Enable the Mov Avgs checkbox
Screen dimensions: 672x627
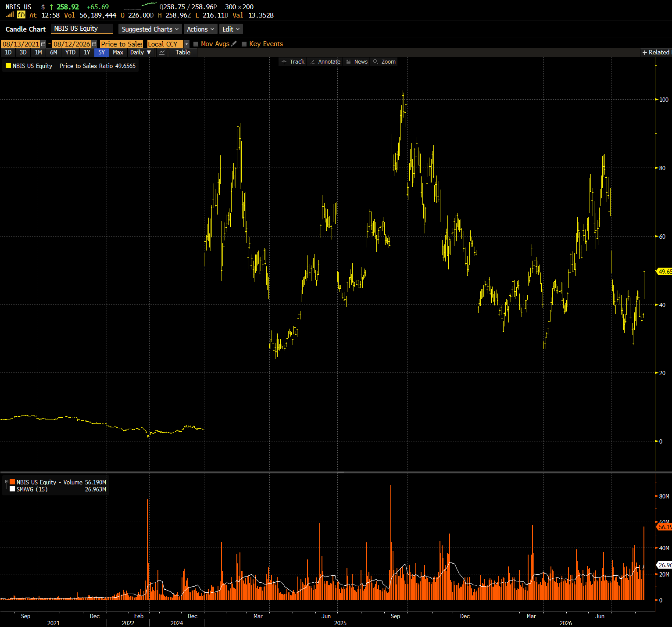(x=196, y=44)
